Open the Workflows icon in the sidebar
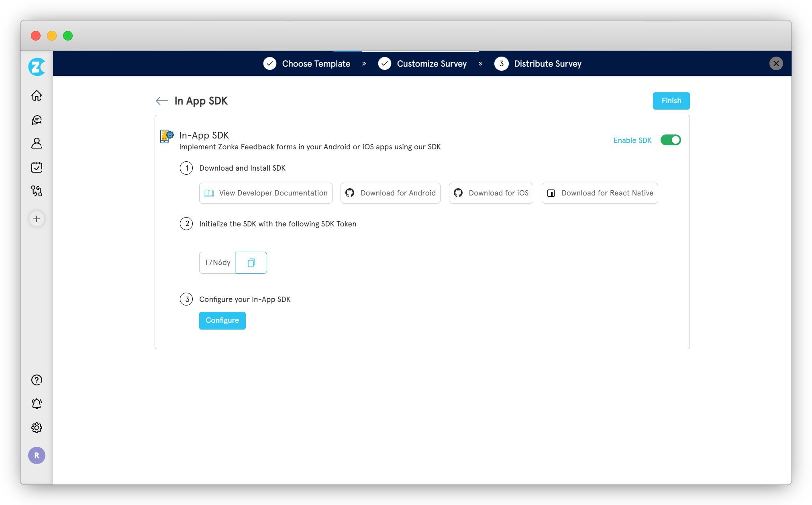Viewport: 812px width, 505px height. [x=37, y=191]
